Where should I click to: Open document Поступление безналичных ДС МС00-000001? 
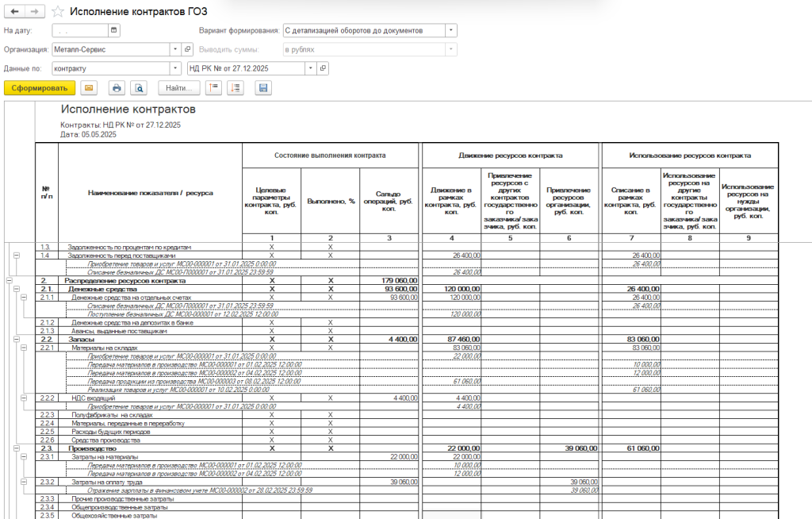183,314
